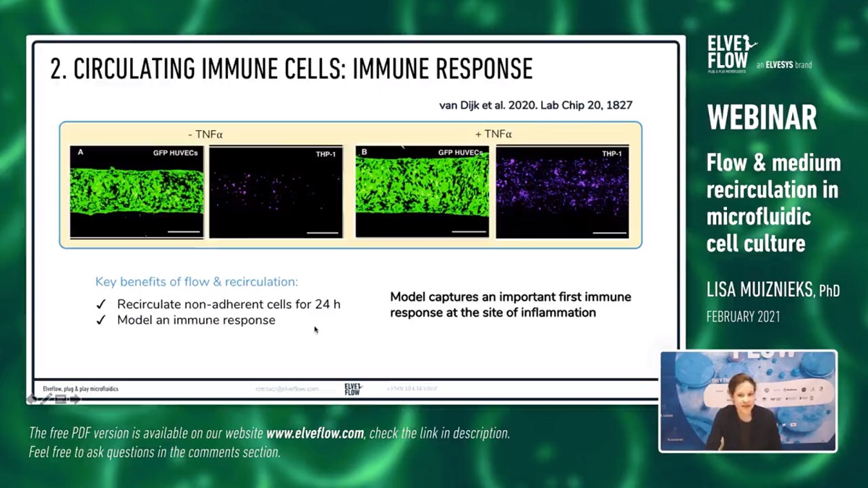Viewport: 868px width, 488px height.
Task: Select the pen annotation tool icon
Action: tap(47, 399)
